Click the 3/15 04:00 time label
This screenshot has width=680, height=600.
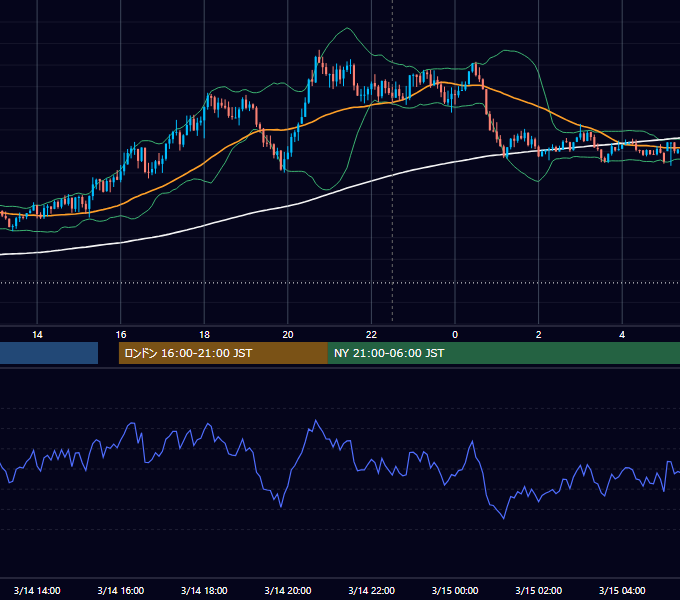(x=622, y=590)
